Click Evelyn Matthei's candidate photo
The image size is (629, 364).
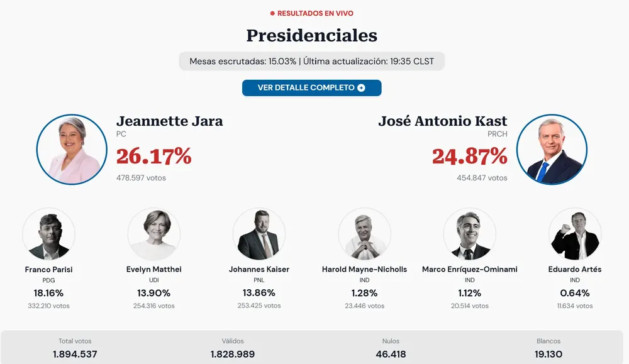[x=154, y=233]
